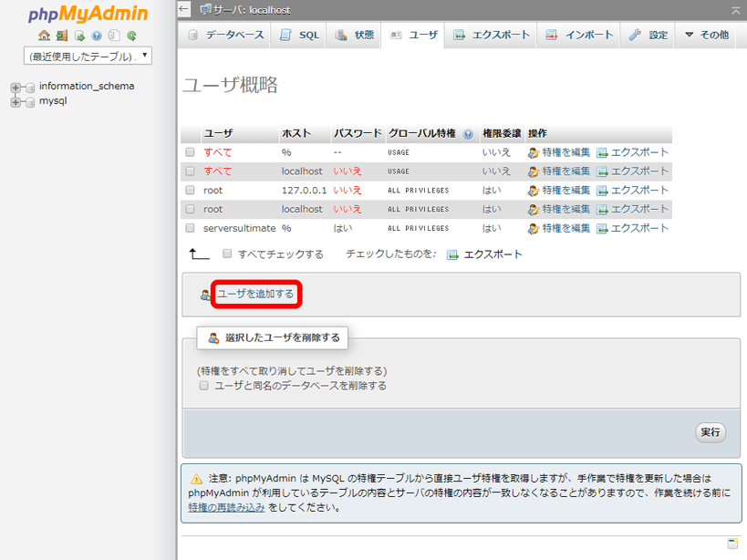Screen dimensions: 747x560
Task: Click the green reload navigation icon
Action: click(x=131, y=36)
